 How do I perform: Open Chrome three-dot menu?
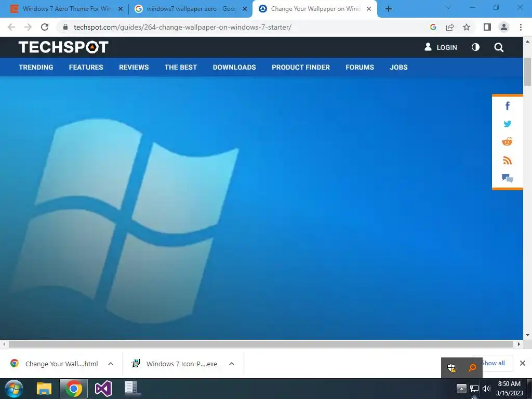click(521, 27)
